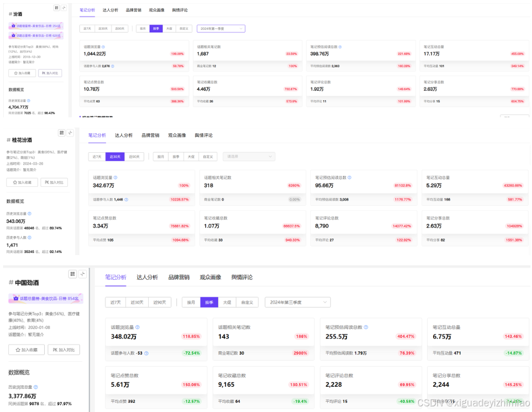
Task: Select 按月 mode in the 中国劲酒 panel
Action: tap(191, 302)
